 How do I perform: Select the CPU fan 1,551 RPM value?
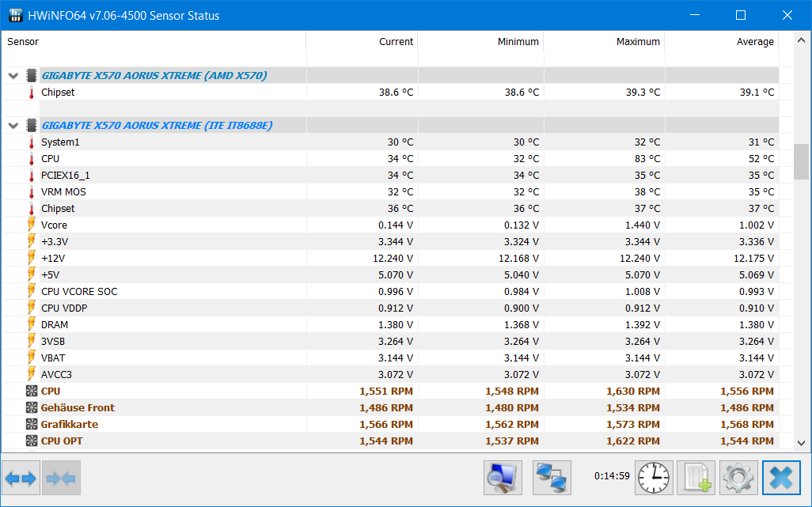pyautogui.click(x=385, y=391)
